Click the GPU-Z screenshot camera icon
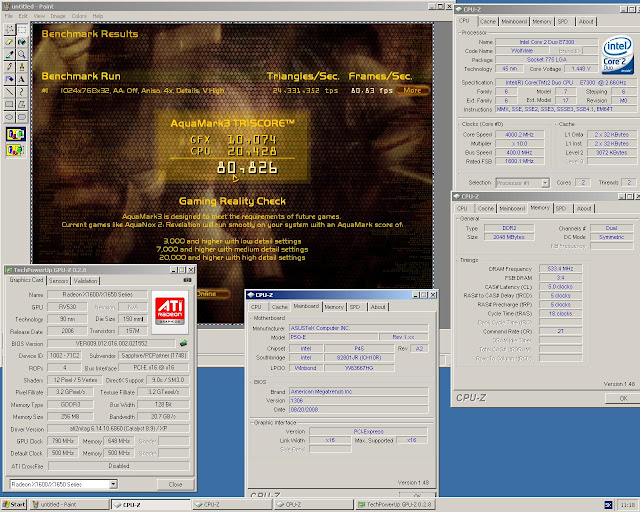 point(187,280)
